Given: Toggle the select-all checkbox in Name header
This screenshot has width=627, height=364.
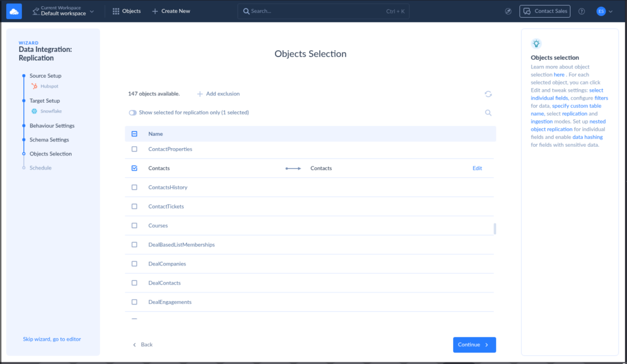Looking at the screenshot, I should pos(135,133).
